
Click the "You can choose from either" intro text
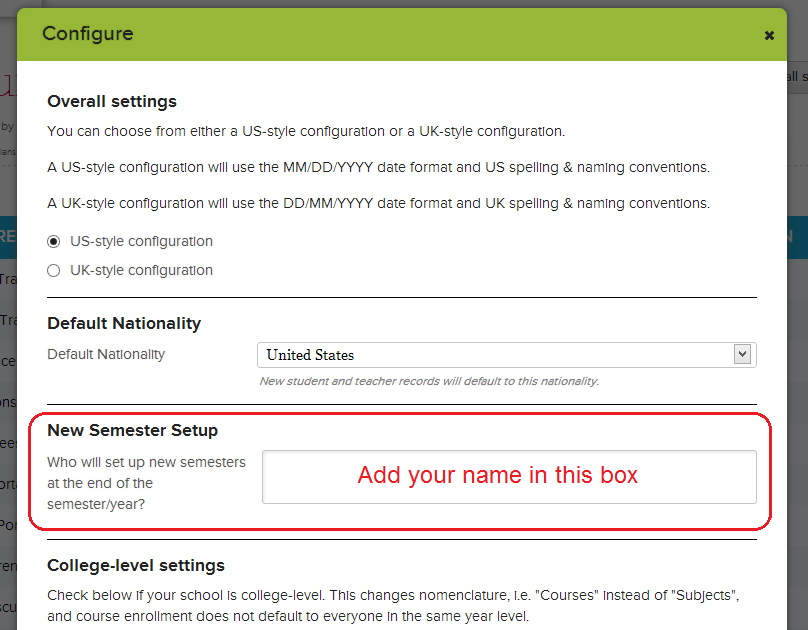306,131
